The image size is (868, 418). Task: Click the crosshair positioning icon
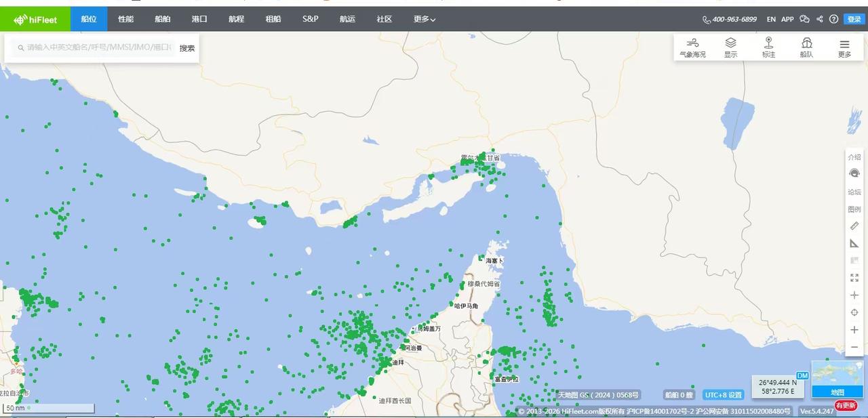pos(854,295)
